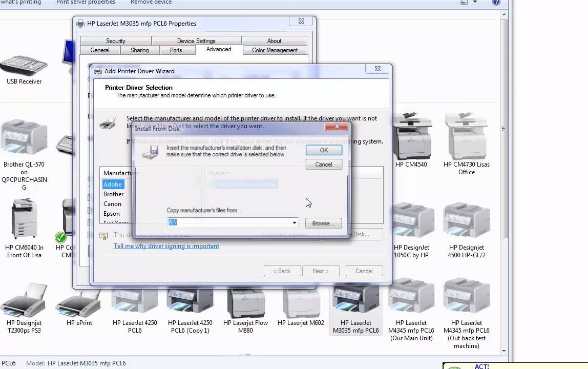
Task: Click the driver signing certificate icon
Action: point(103,236)
